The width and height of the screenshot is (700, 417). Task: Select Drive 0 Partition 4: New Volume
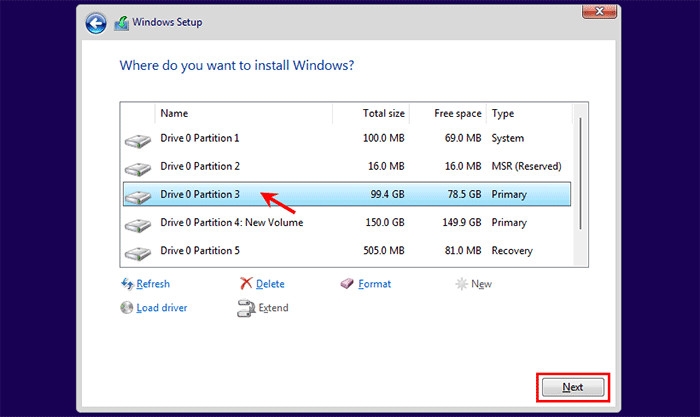347,222
